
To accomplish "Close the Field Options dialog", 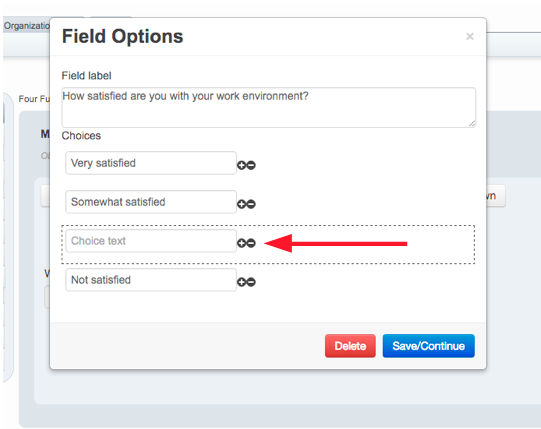I will tap(470, 36).
